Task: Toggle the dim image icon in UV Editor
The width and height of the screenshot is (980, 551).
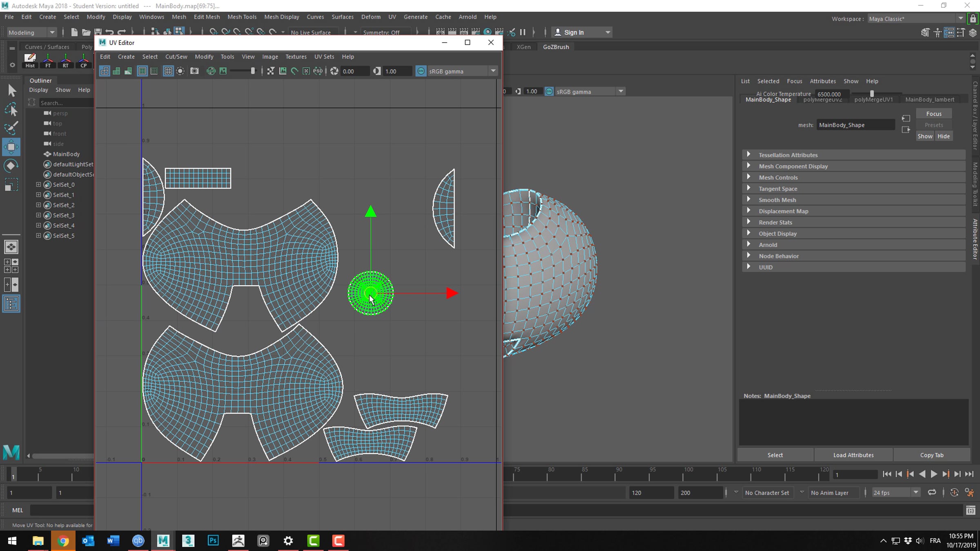Action: click(223, 71)
